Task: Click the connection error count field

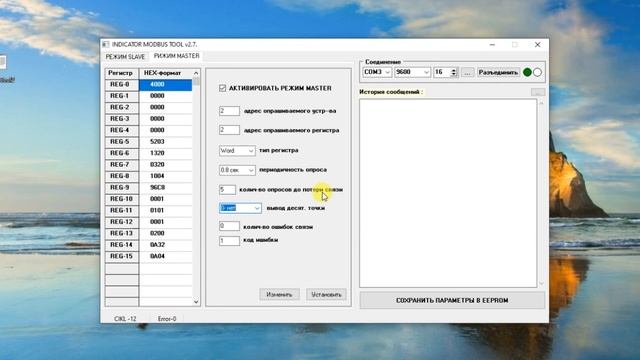Action: [229, 226]
